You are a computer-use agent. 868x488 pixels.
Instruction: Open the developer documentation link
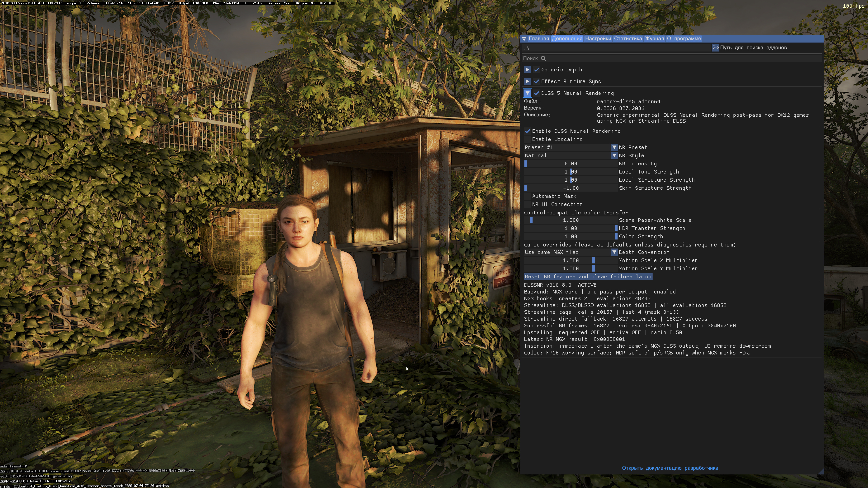click(670, 468)
